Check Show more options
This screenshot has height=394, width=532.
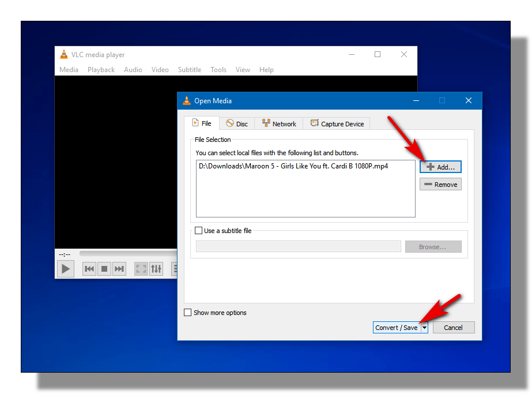point(187,312)
